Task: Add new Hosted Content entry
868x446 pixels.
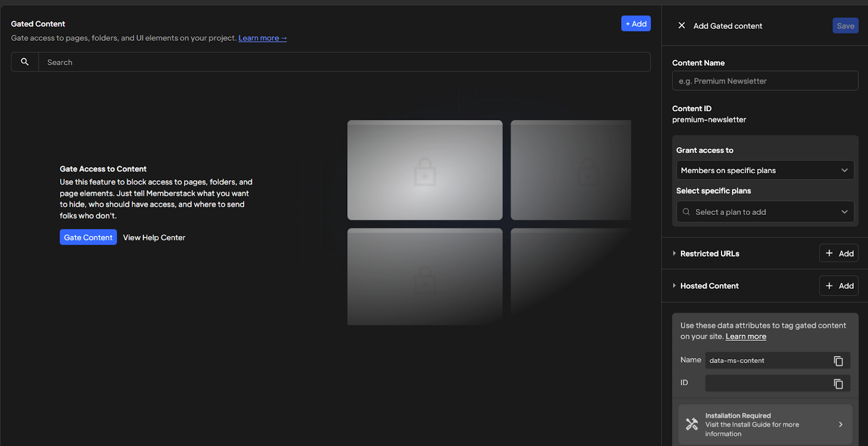Action: (839, 285)
